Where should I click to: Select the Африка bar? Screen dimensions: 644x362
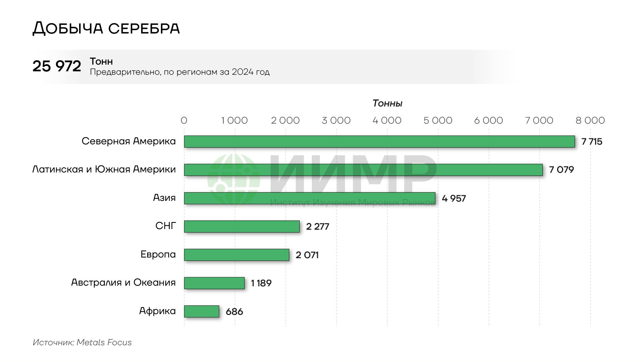pyautogui.click(x=201, y=311)
